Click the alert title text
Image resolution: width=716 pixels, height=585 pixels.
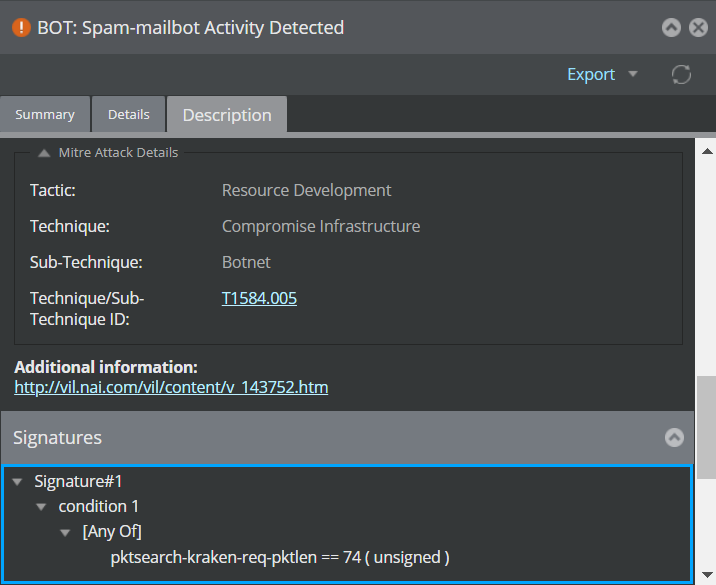pyautogui.click(x=190, y=28)
